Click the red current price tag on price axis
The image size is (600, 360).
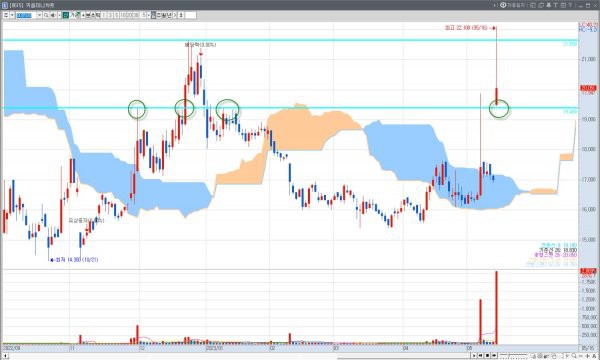[x=589, y=88]
